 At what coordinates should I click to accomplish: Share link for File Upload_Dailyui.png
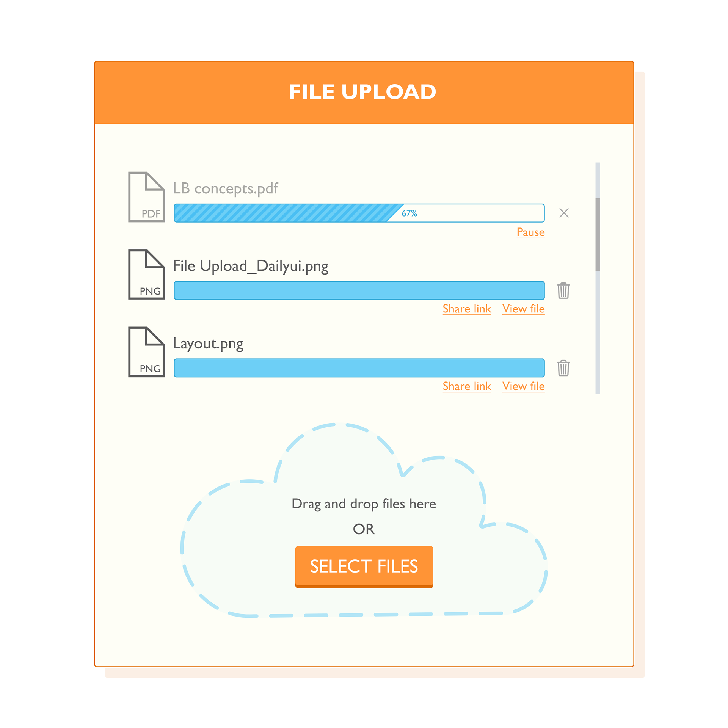pos(464,310)
